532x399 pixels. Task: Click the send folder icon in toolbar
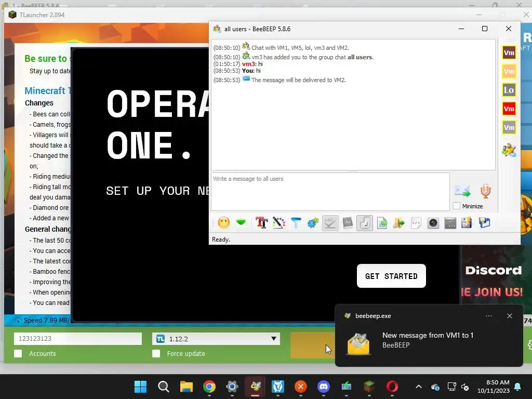[x=399, y=223]
